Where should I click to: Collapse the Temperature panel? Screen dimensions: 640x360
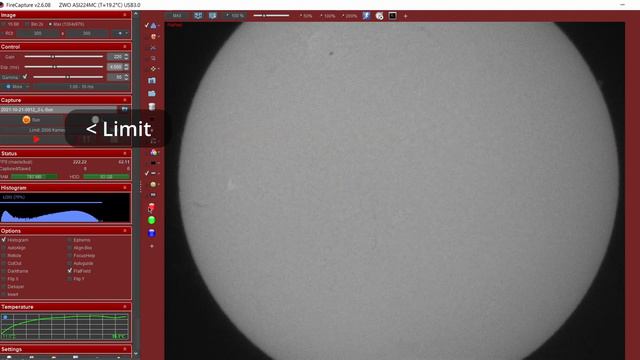pos(125,307)
